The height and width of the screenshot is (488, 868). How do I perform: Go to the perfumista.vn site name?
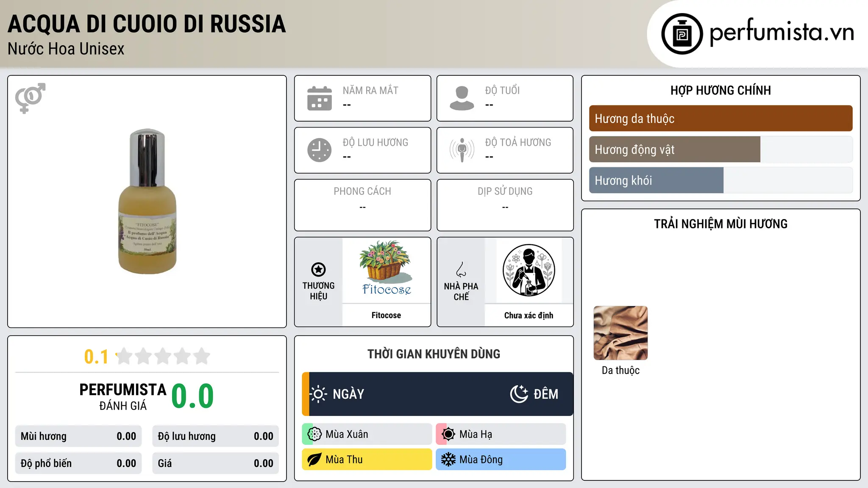pos(782,33)
